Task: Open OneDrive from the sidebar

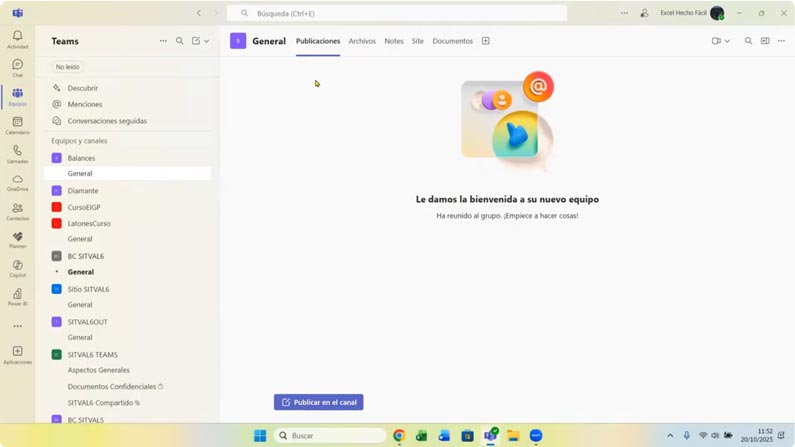Action: (x=17, y=182)
